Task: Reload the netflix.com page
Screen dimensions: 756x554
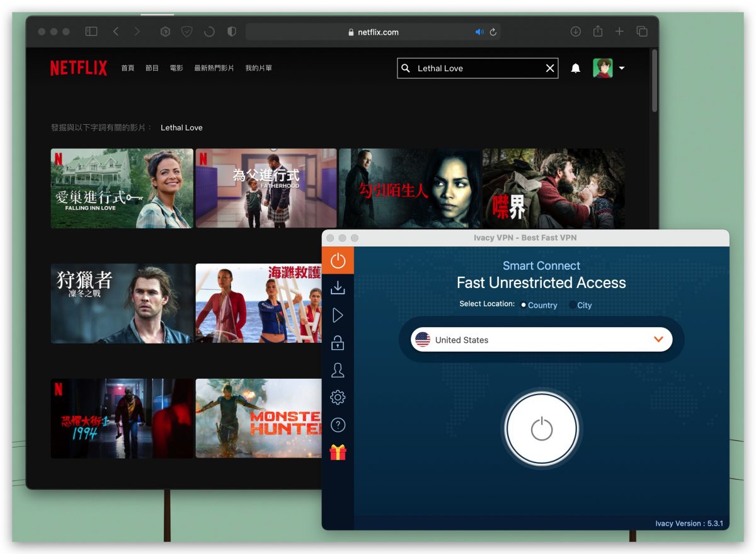Action: pyautogui.click(x=493, y=32)
